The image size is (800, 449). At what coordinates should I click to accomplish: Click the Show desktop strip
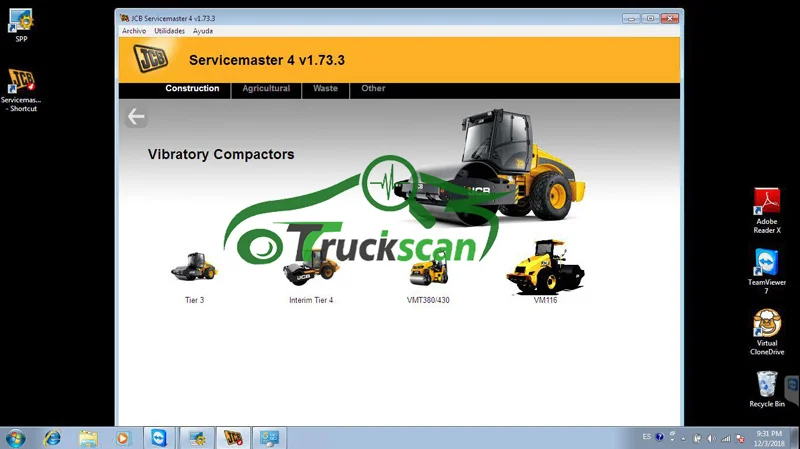(796, 438)
